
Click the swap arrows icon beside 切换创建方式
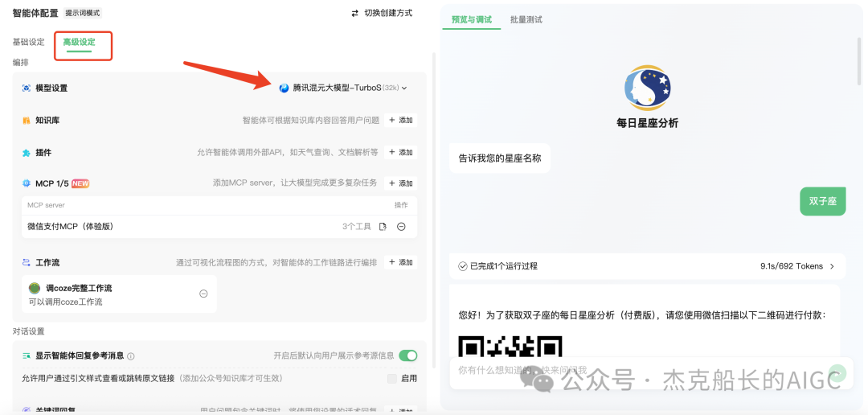click(x=355, y=14)
